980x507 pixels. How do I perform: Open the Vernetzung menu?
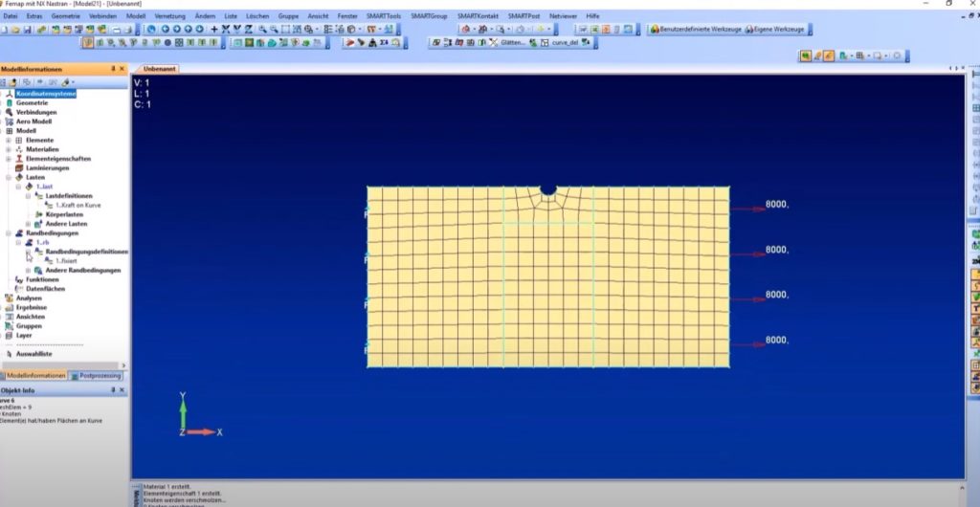coord(169,16)
